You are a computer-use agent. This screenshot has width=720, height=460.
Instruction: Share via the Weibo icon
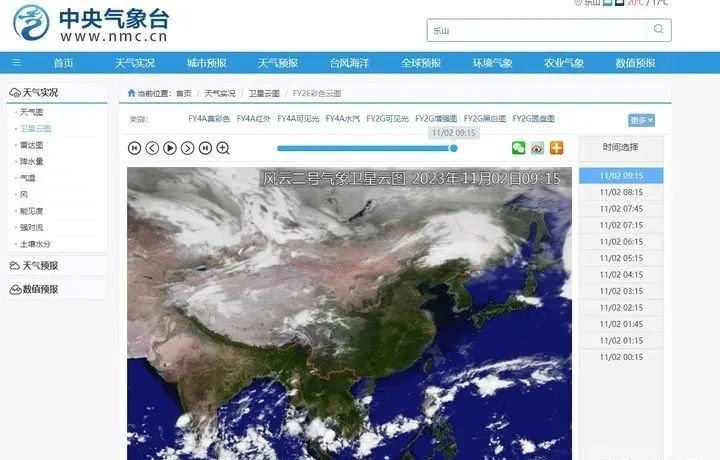(537, 148)
